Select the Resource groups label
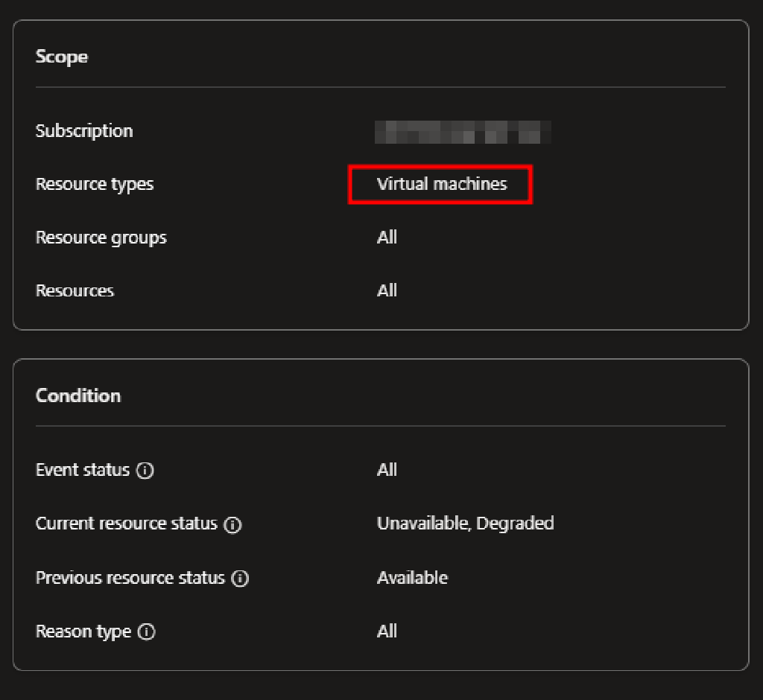Screen dimensions: 763x700 pos(101,238)
